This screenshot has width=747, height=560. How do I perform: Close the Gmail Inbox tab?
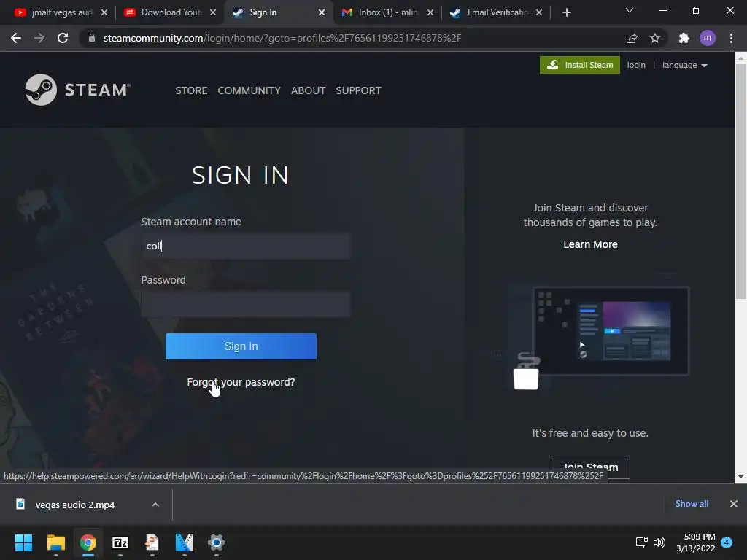click(x=430, y=12)
